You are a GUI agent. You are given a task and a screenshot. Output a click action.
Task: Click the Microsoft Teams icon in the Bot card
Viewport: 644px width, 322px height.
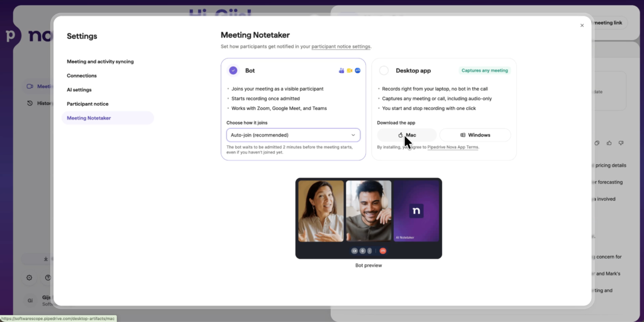(341, 70)
